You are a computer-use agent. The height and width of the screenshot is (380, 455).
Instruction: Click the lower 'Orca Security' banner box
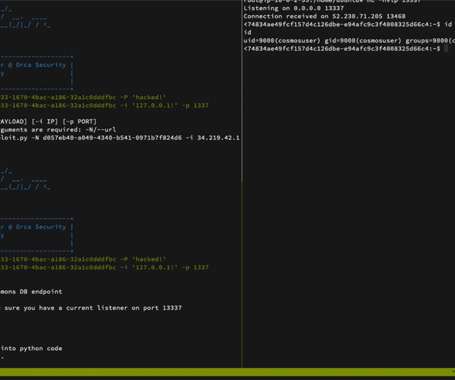[x=37, y=235]
